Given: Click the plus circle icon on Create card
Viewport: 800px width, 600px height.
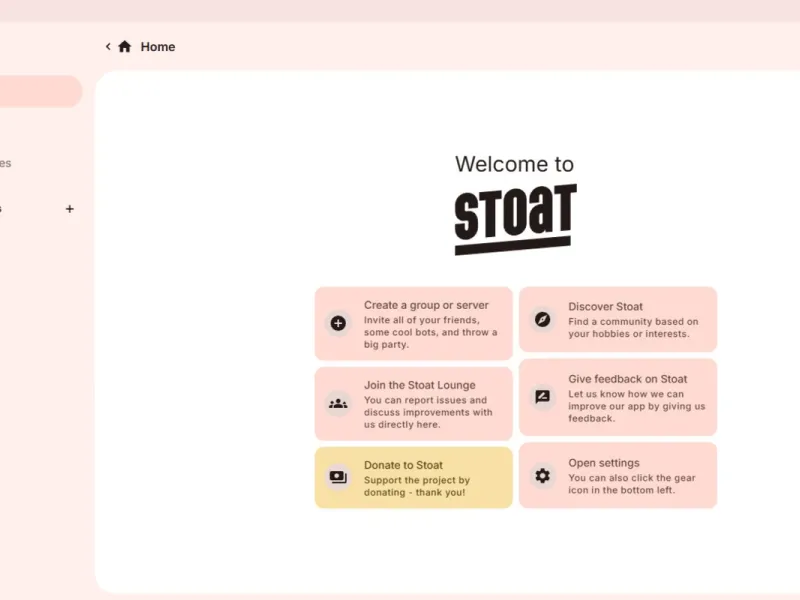Looking at the screenshot, I should [338, 323].
